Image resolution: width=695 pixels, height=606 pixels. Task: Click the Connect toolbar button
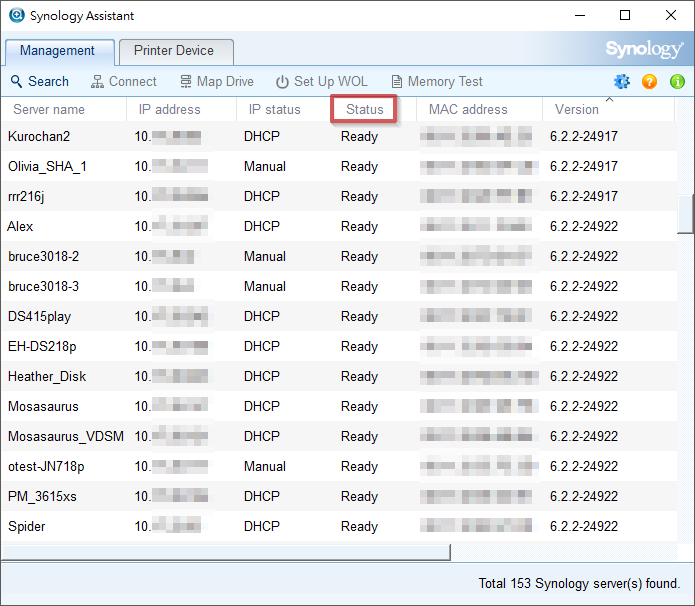(124, 82)
